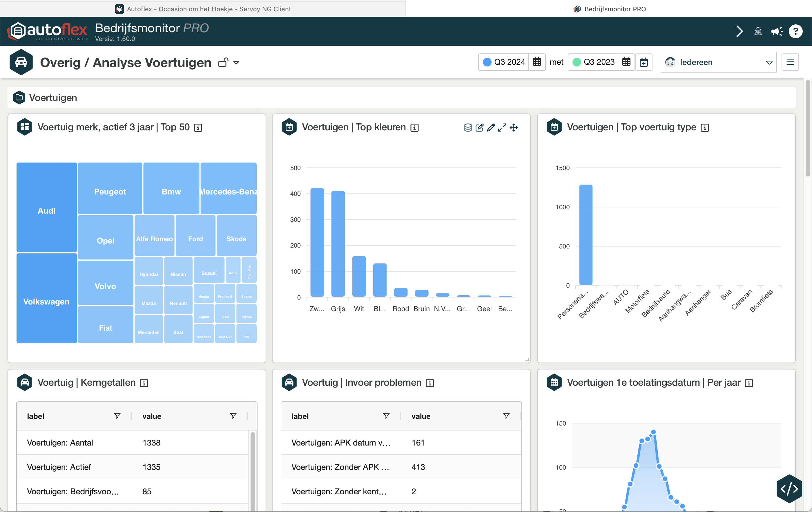This screenshot has width=812, height=512.
Task: Open the hamburger menu at top right
Action: [x=790, y=62]
